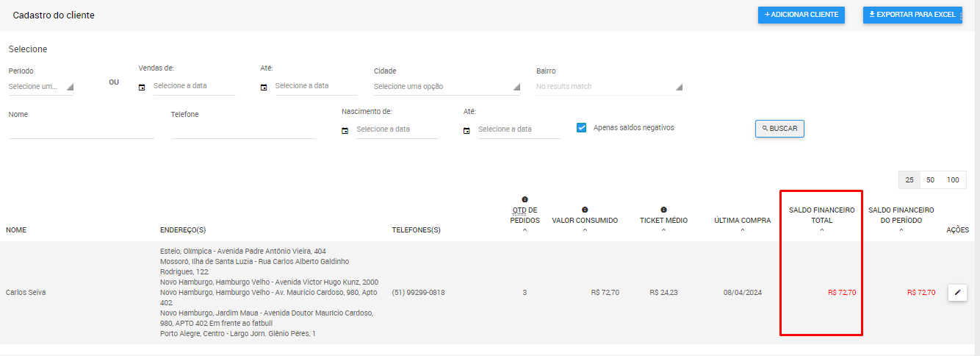Screen dimensions: 980x356
Task: Click Exportar para Excel button
Action: pyautogui.click(x=912, y=15)
